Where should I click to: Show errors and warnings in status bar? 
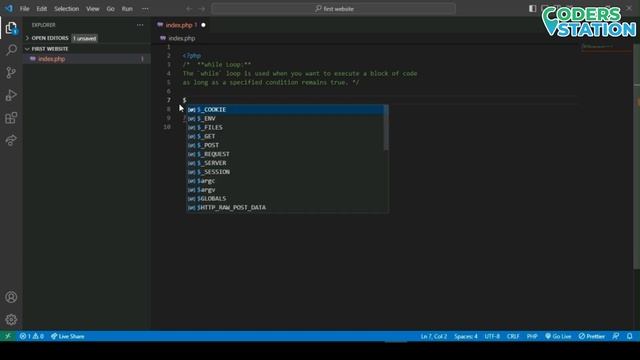[31, 336]
